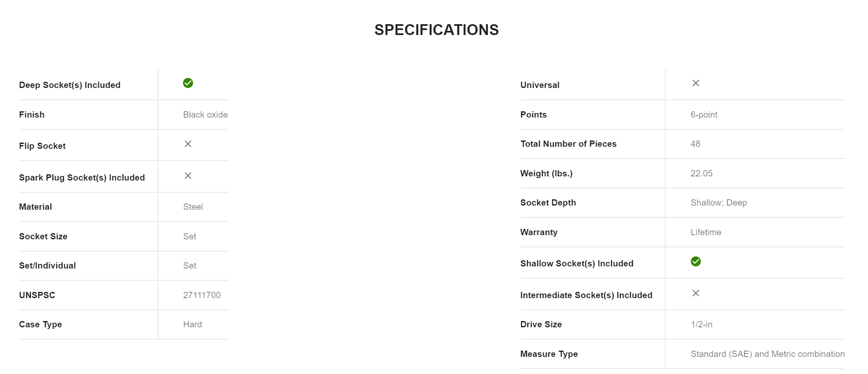Click the X icon beside Flip Socket
The image size is (868, 374).
[x=188, y=144]
